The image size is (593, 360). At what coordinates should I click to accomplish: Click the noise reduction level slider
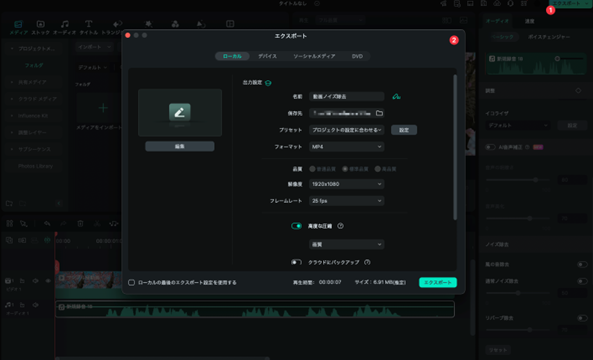pyautogui.click(x=518, y=293)
